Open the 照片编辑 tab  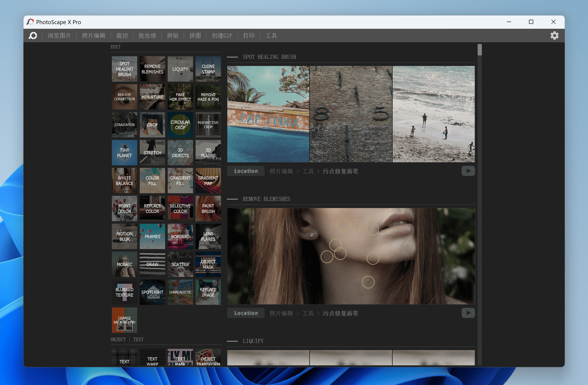coord(93,36)
